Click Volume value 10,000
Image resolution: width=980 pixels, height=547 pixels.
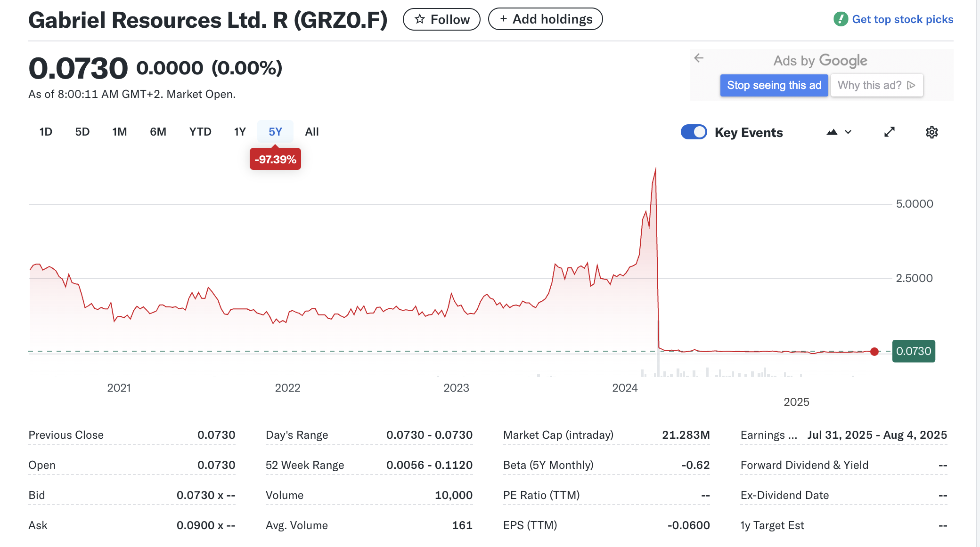453,495
